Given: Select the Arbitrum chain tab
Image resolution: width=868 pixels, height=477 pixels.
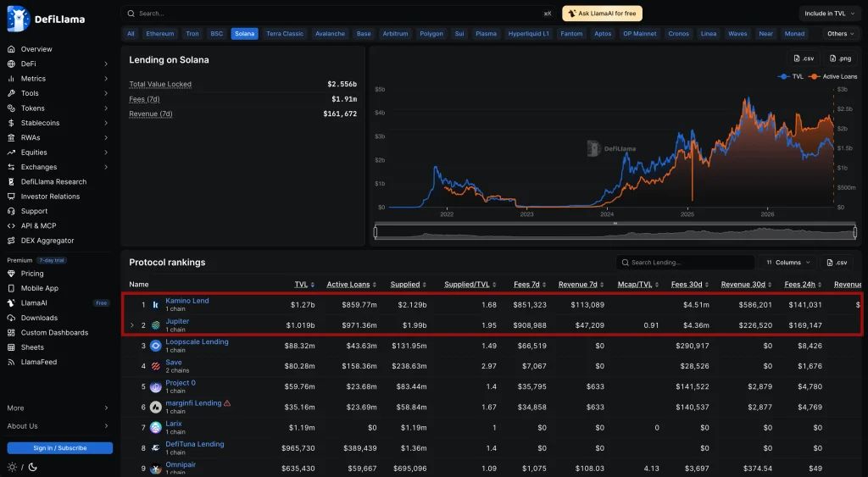Looking at the screenshot, I should [x=395, y=34].
